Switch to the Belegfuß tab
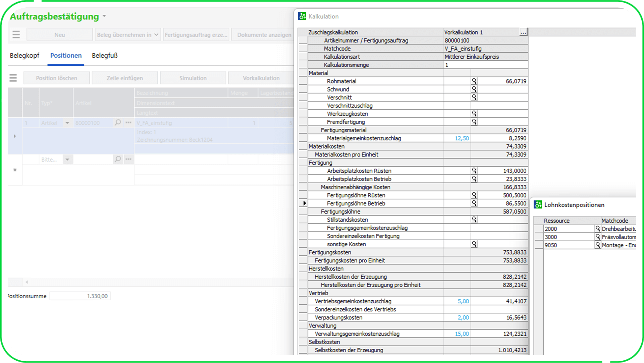The width and height of the screenshot is (644, 363). pos(105,55)
